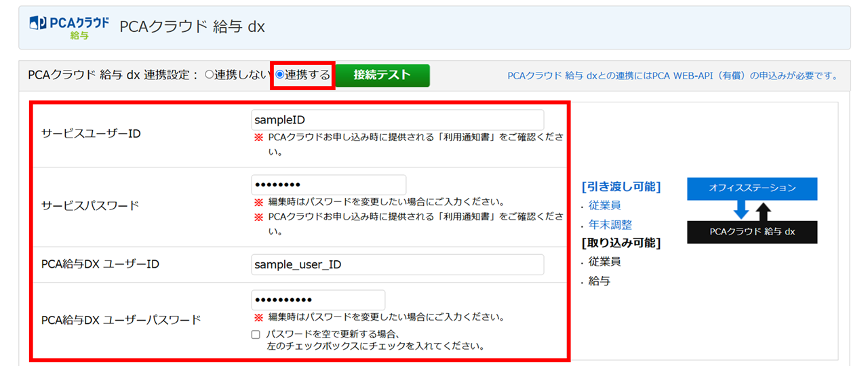Click 給与 under 取り込み可能
868x366 pixels.
coord(599,281)
